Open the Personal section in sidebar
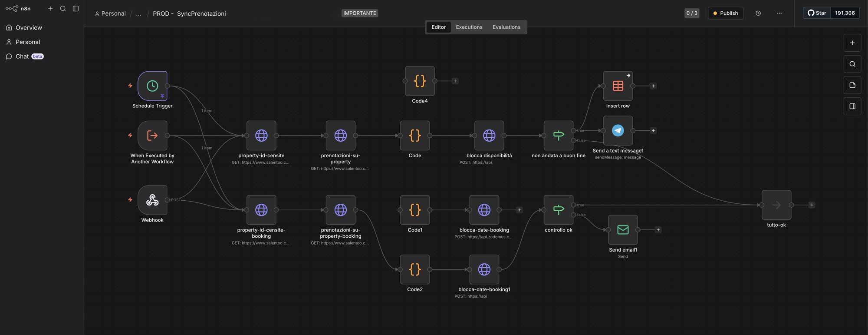 pos(28,42)
